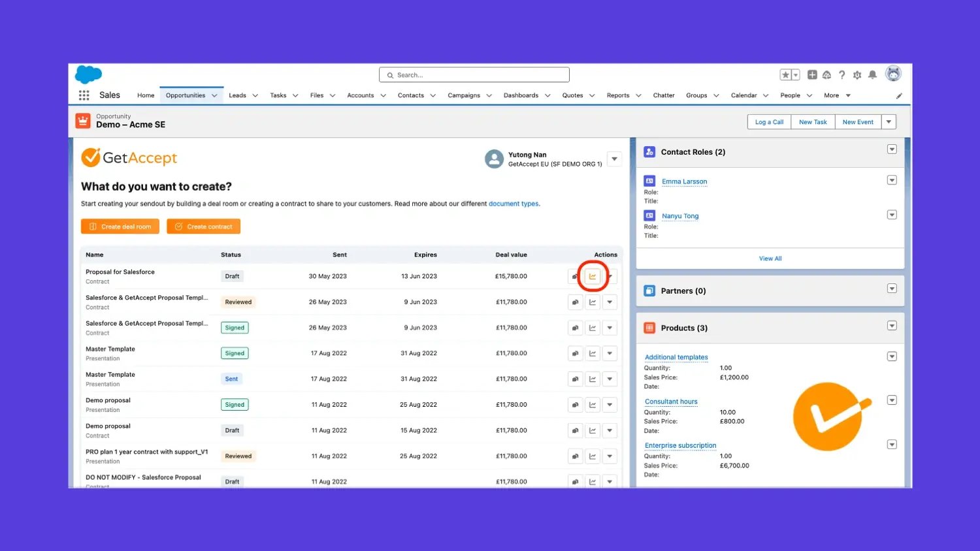Open the document types link

514,204
